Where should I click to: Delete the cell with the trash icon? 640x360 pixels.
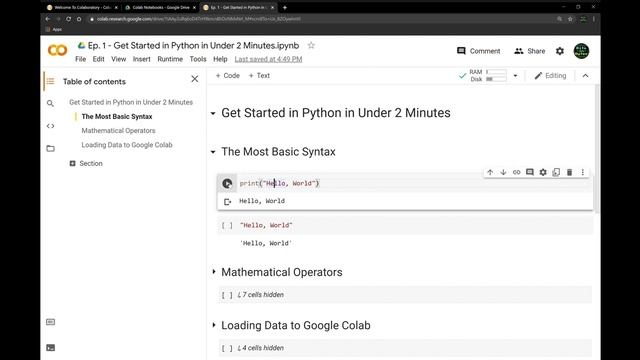tap(569, 172)
